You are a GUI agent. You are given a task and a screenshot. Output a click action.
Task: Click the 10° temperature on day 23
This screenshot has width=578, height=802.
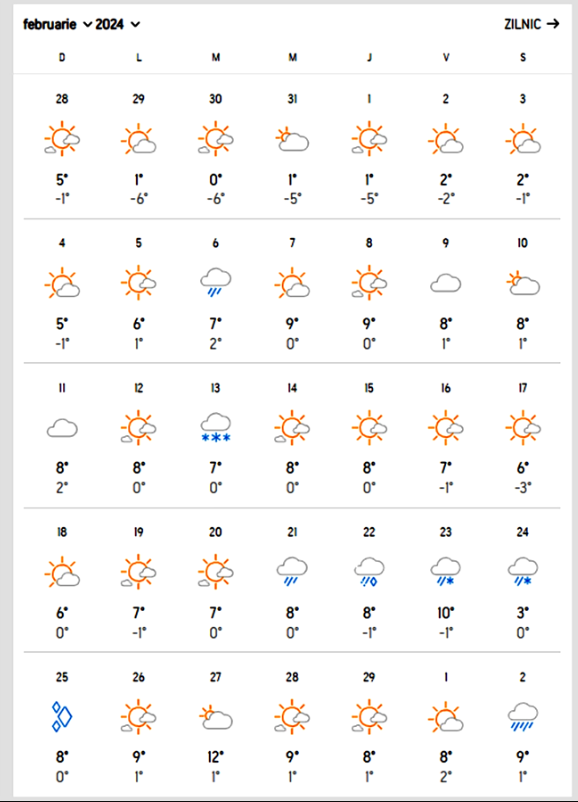[446, 612]
